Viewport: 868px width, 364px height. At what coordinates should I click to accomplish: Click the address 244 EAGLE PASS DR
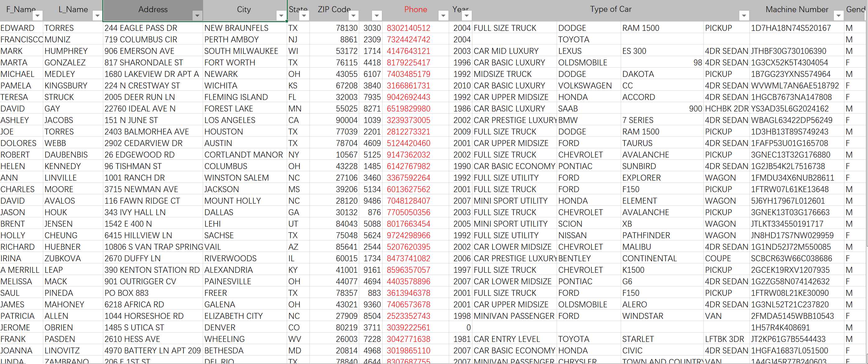153,28
